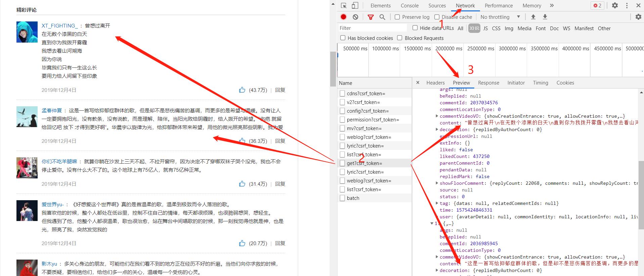Expand user object node

coord(437,217)
